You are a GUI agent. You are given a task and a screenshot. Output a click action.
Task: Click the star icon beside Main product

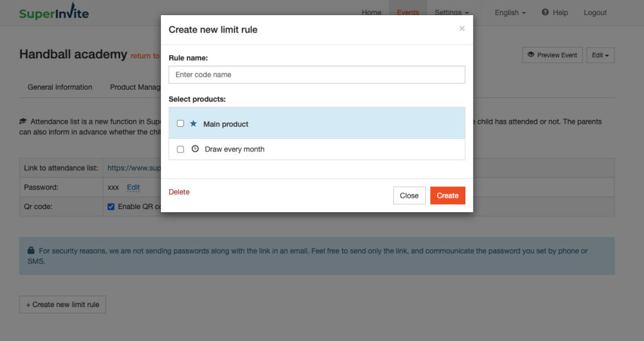pyautogui.click(x=193, y=124)
